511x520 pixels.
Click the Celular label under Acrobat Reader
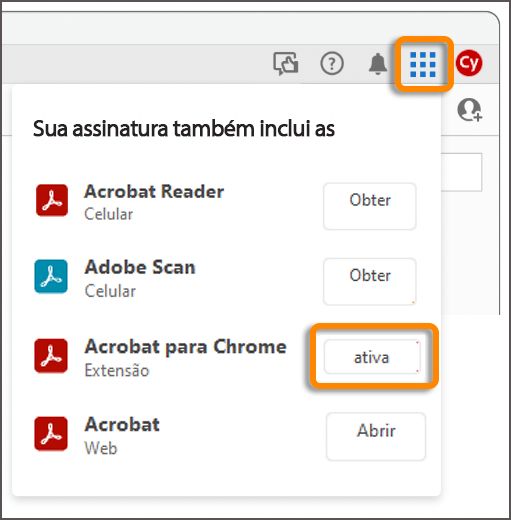pyautogui.click(x=109, y=214)
